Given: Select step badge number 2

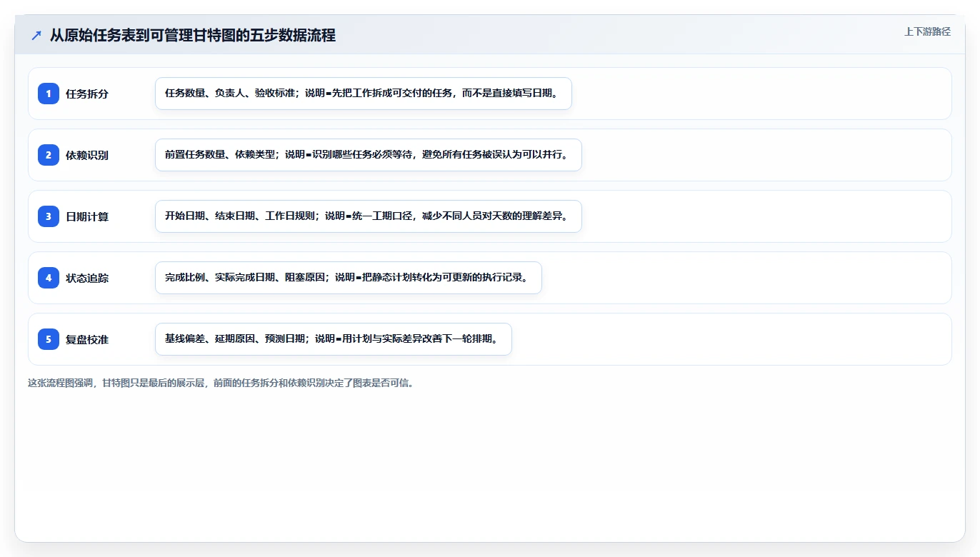Looking at the screenshot, I should pos(49,155).
